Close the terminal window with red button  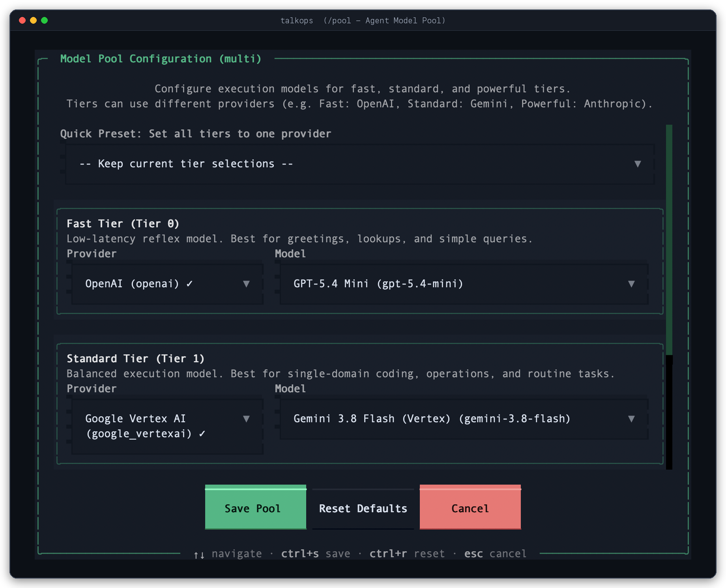click(x=22, y=20)
